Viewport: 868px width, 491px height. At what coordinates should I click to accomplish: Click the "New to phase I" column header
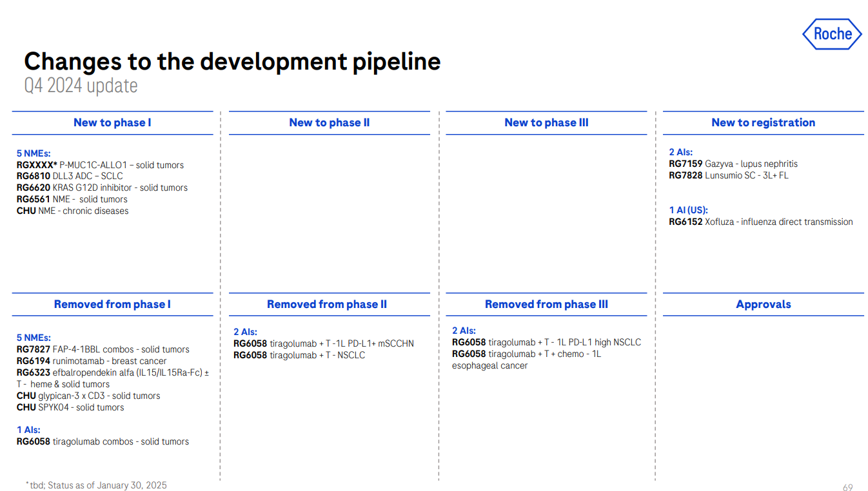(x=112, y=122)
